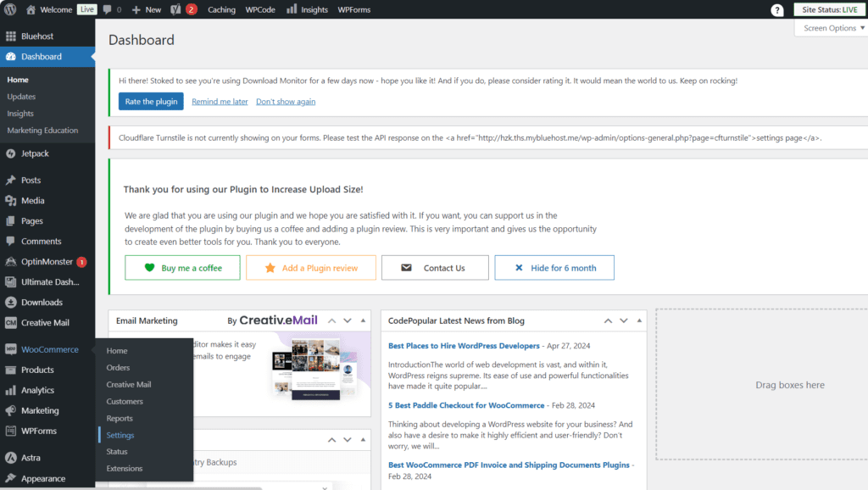Image resolution: width=868 pixels, height=490 pixels.
Task: Move Email Marketing widget up
Action: tap(331, 320)
